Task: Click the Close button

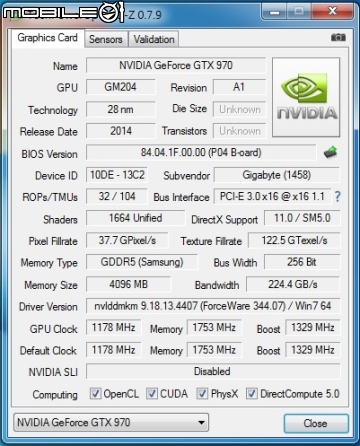Action: pos(315,423)
